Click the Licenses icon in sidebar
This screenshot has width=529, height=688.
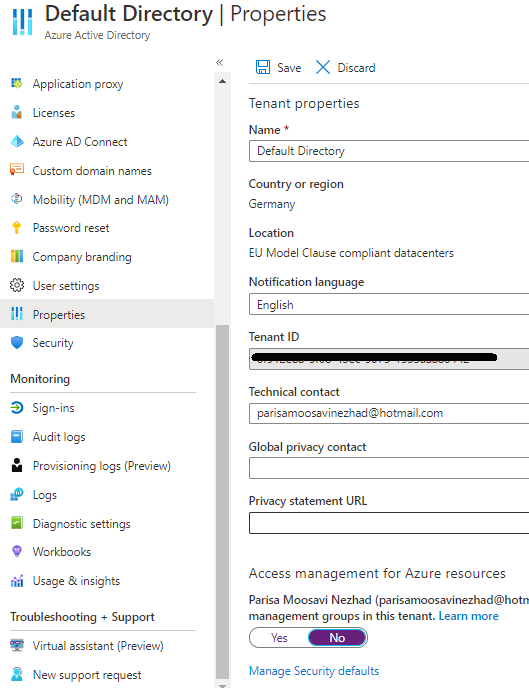point(17,112)
